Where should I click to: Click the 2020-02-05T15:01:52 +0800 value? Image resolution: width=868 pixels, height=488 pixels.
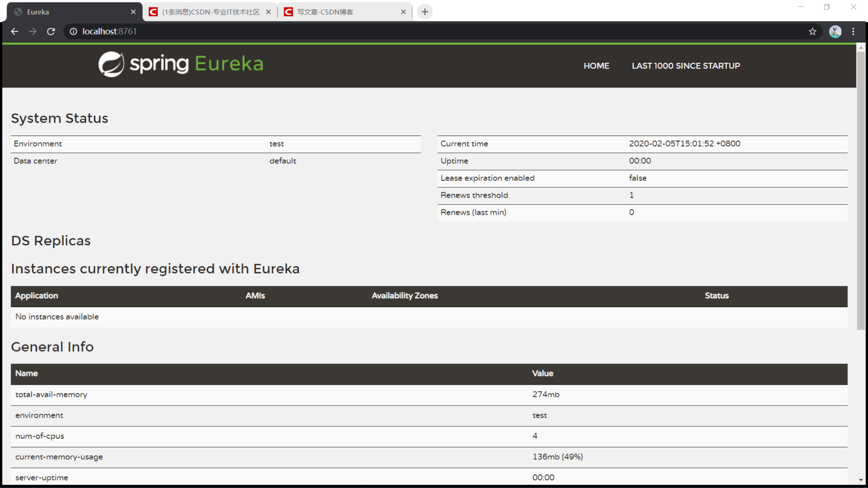(685, 144)
